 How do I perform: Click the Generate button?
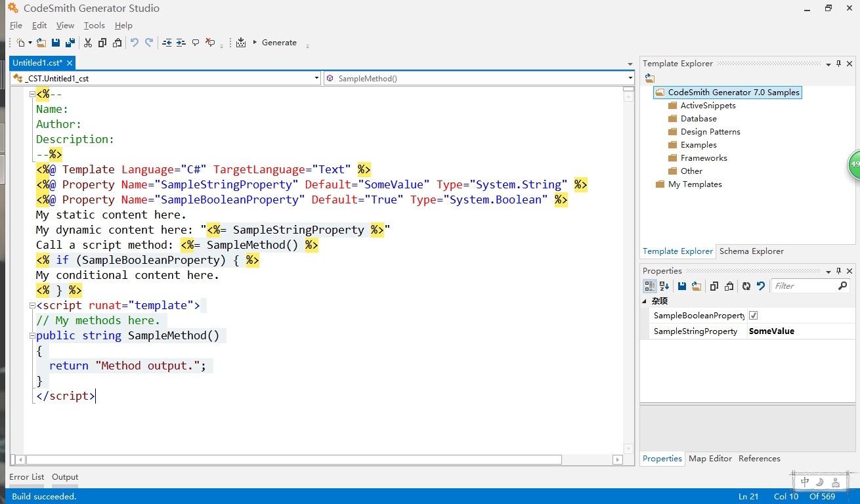click(279, 43)
